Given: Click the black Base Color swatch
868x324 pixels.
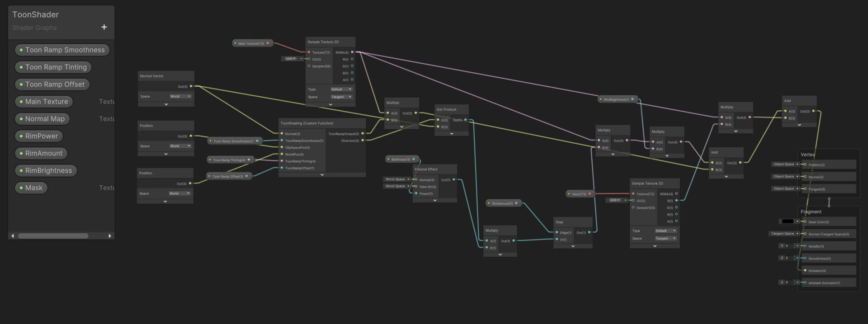Looking at the screenshot, I should [x=787, y=221].
